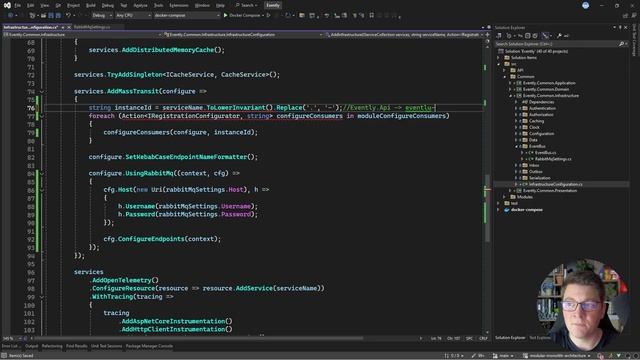
Task: Click the Undo toolbar icon
Action: [69, 16]
